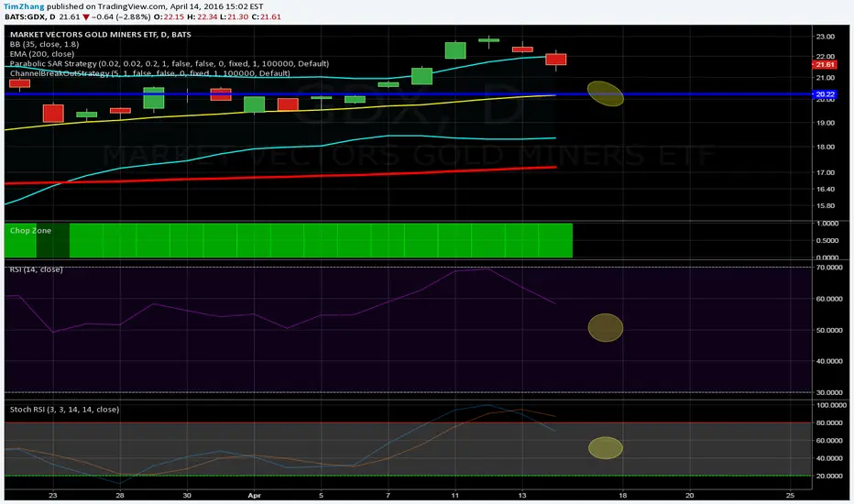This screenshot has height=504, width=854.
Task: Select the BB (35, close, 1.8) indicator label
Action: tap(44, 44)
